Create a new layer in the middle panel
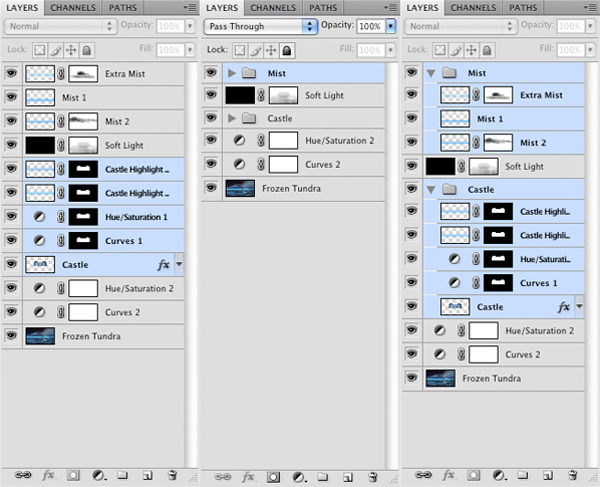Screen dimensions: 600x487 347,477
